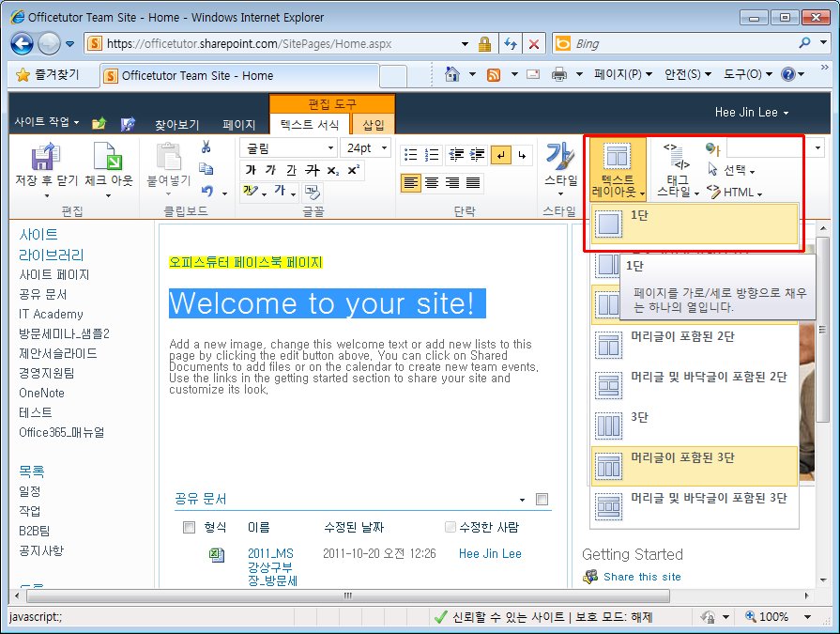Click the edit page icon next to 찾아보기
Screen dimensions: 840x634
tap(128, 124)
